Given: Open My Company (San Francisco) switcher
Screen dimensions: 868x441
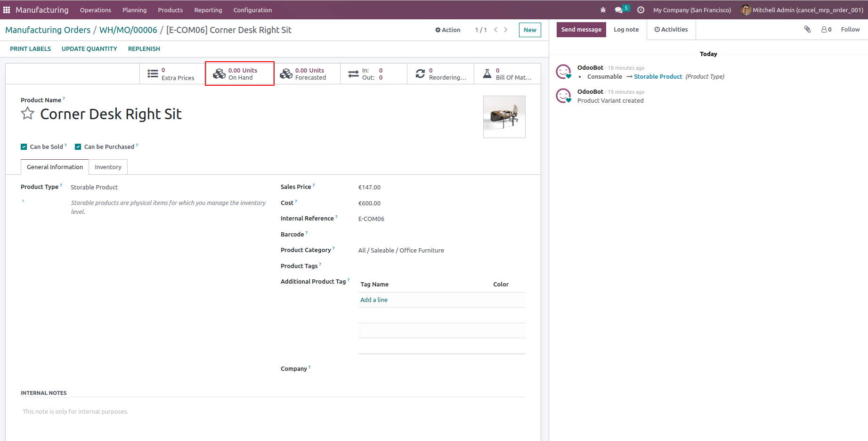Looking at the screenshot, I should coord(692,10).
